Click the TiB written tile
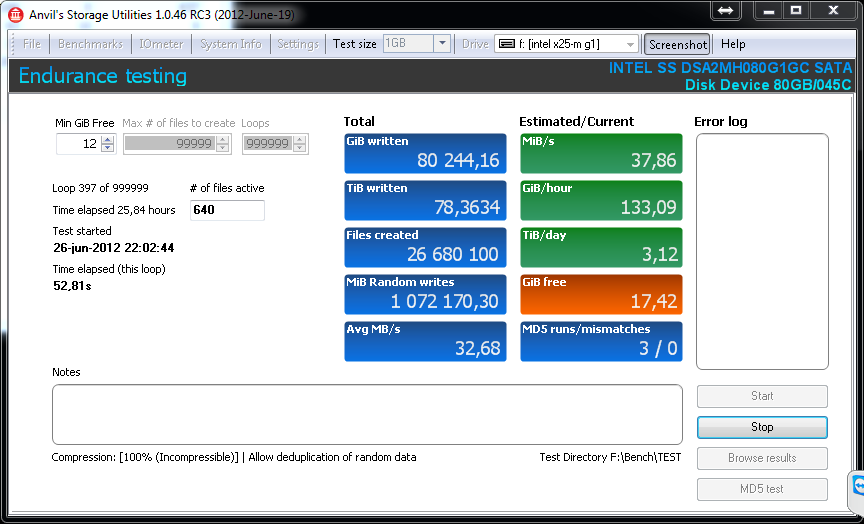Image resolution: width=864 pixels, height=524 pixels. coord(425,201)
